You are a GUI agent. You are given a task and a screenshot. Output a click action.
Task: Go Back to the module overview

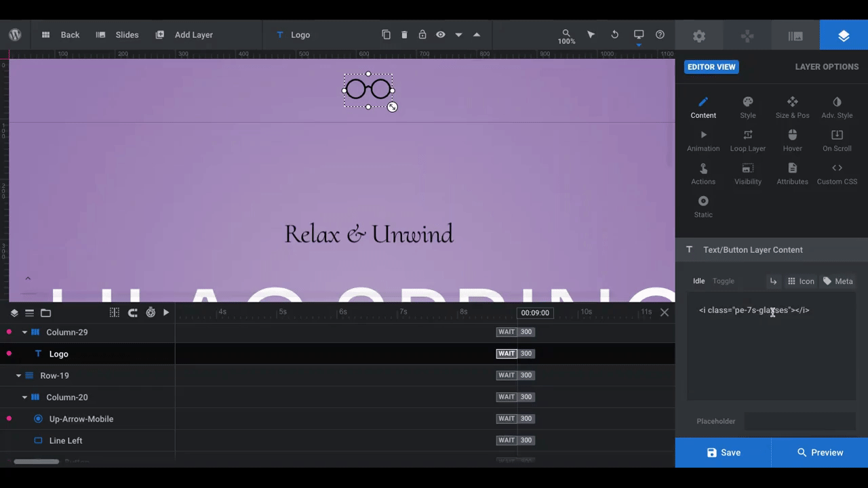tap(61, 35)
